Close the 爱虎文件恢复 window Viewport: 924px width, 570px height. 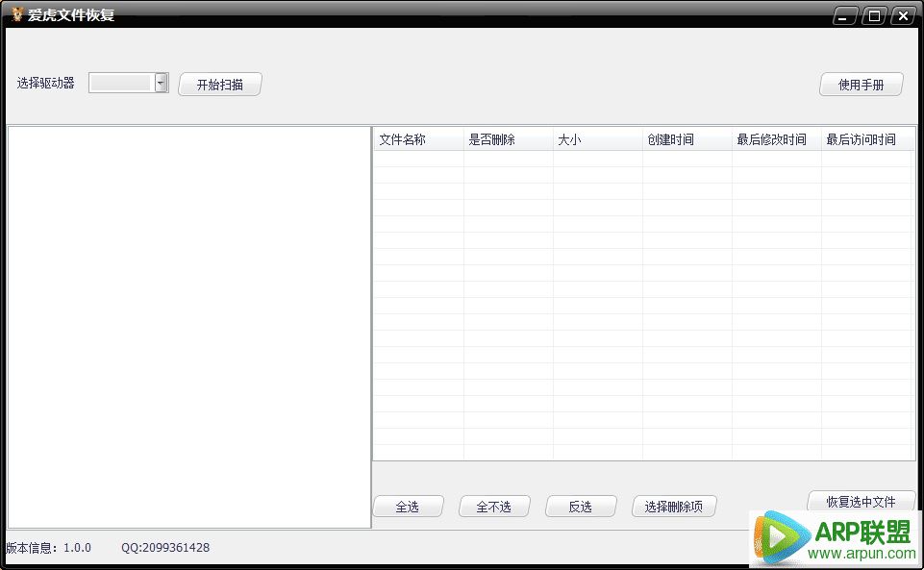pyautogui.click(x=903, y=15)
